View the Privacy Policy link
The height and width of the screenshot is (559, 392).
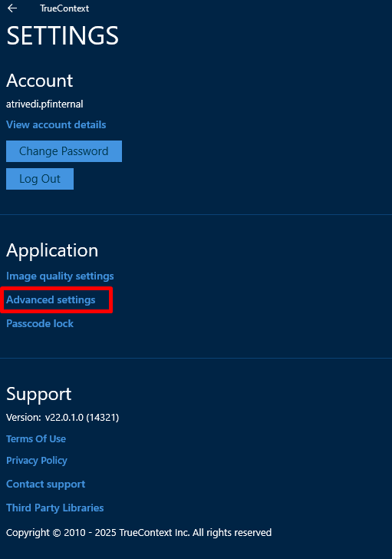pos(37,461)
